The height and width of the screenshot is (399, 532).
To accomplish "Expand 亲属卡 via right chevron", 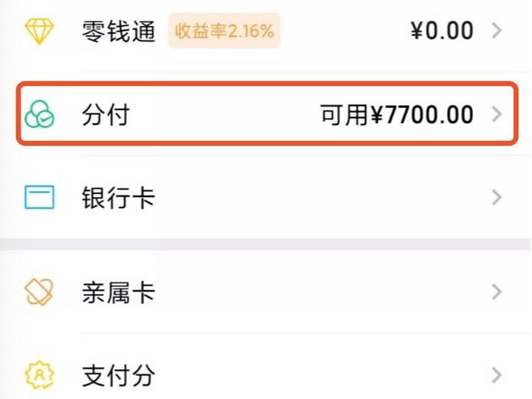I will [496, 292].
